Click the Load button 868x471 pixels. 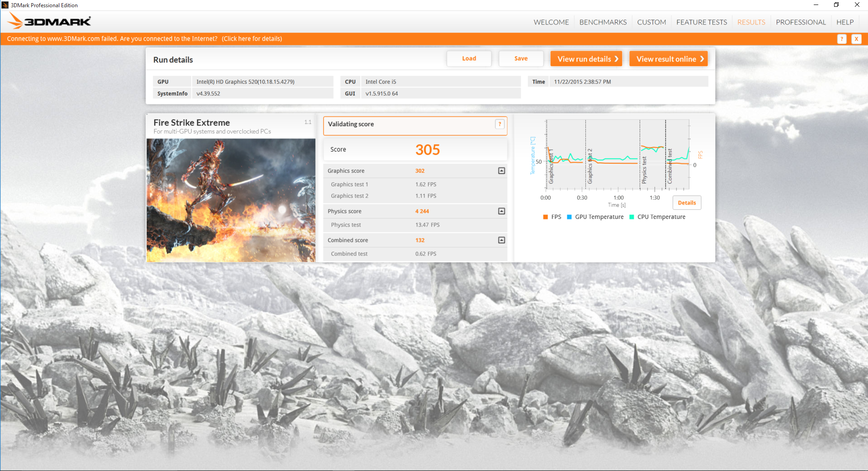(x=469, y=59)
